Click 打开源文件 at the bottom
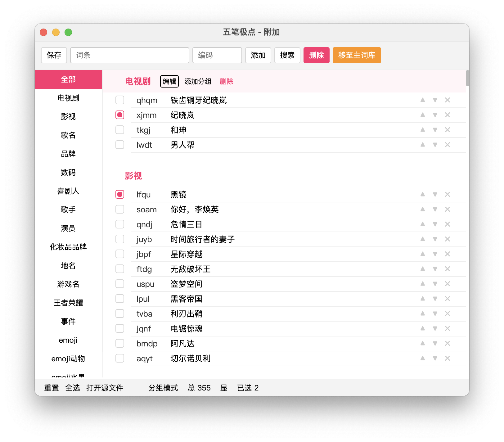Viewport: 504px width, 442px height. [x=105, y=388]
